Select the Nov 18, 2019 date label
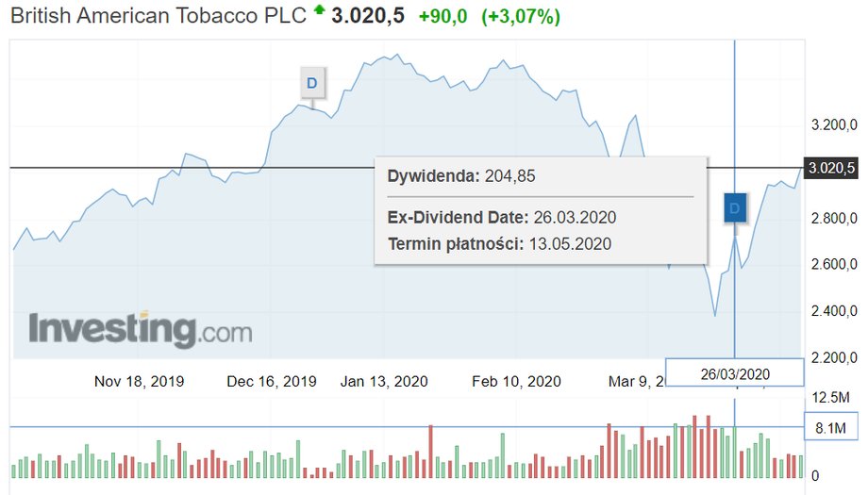868x495 pixels. [139, 381]
